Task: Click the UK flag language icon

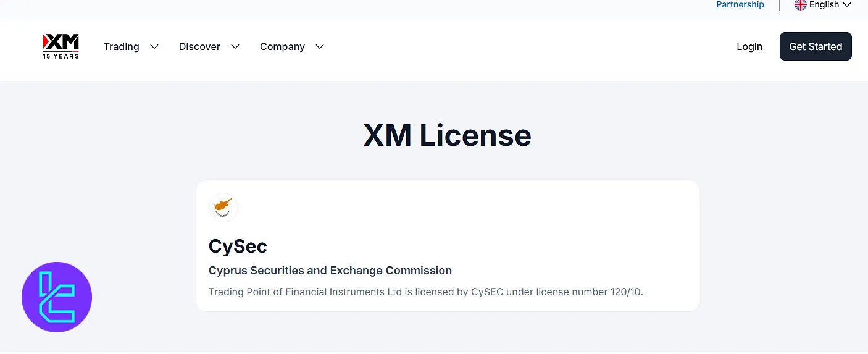Action: 800,5
